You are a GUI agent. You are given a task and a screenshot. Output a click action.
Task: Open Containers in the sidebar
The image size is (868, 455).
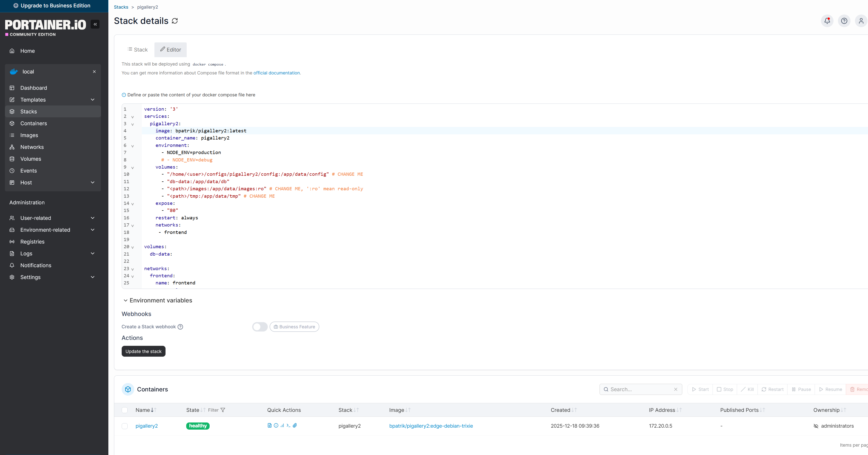(x=33, y=123)
